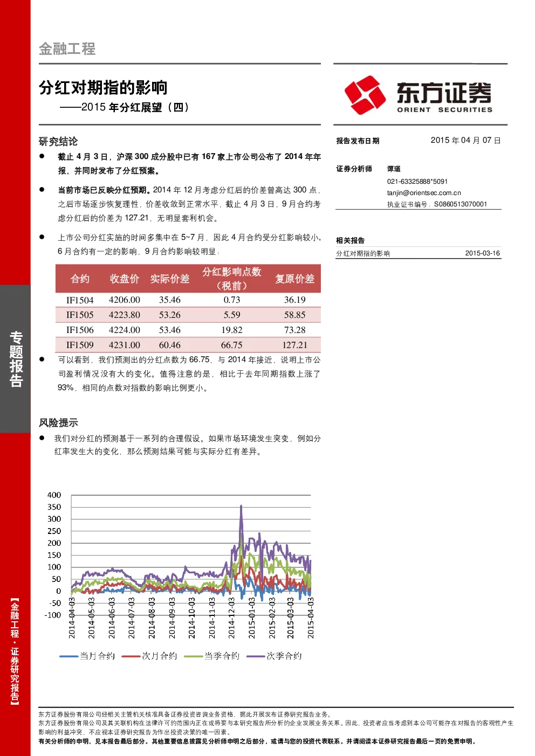Click sidebar text 金融工程·证券研究报告

[x=15, y=650]
